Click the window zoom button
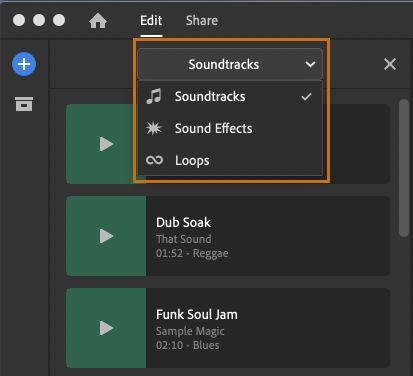The height and width of the screenshot is (376, 413). [59, 20]
